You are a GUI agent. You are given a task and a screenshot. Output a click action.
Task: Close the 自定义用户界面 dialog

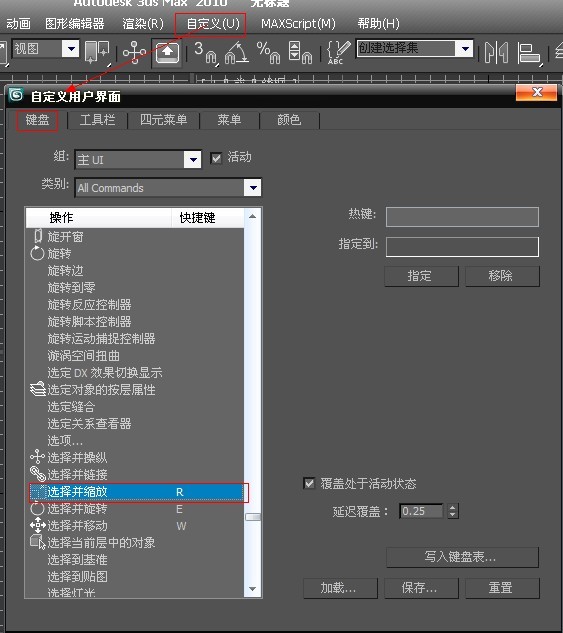pyautogui.click(x=536, y=92)
